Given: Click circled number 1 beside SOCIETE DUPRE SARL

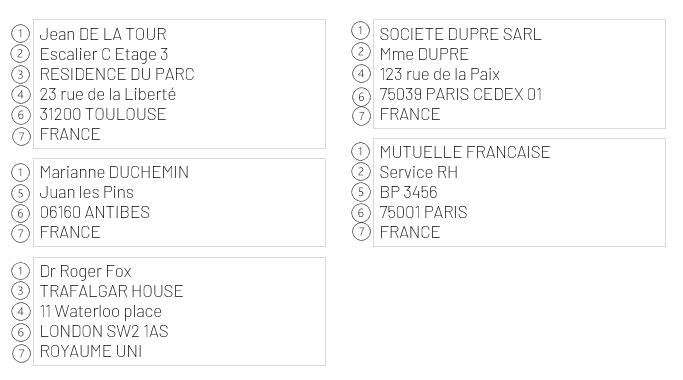Looking at the screenshot, I should pyautogui.click(x=360, y=31).
